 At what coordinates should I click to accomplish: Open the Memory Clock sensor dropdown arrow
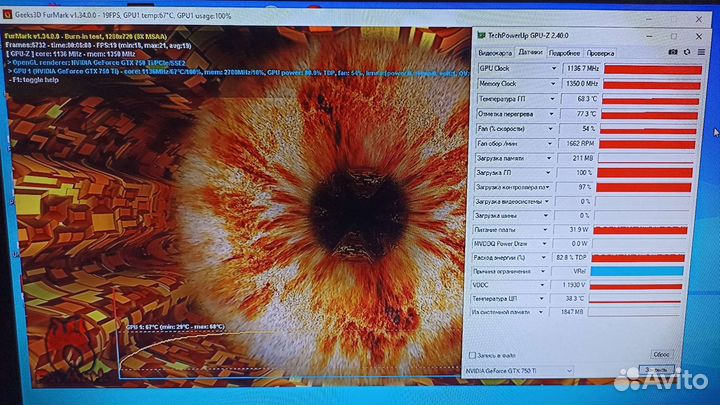pos(555,84)
